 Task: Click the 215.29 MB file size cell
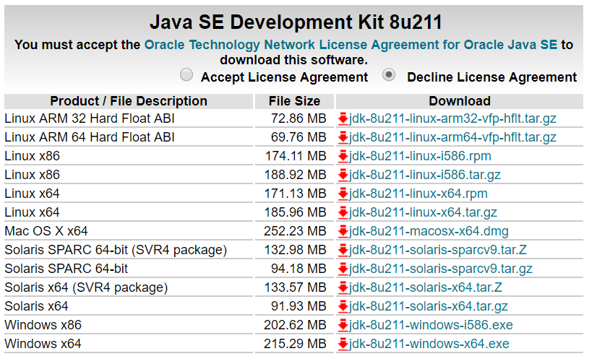point(296,344)
